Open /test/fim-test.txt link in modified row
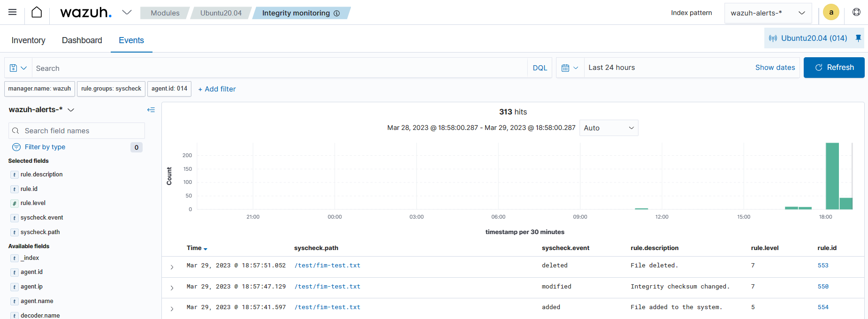This screenshot has height=319, width=868. click(327, 287)
